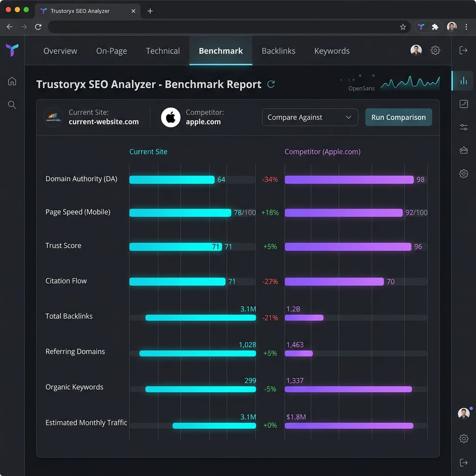Open the tray icon below the sliders icon
This screenshot has height=476, width=476.
coord(463,150)
